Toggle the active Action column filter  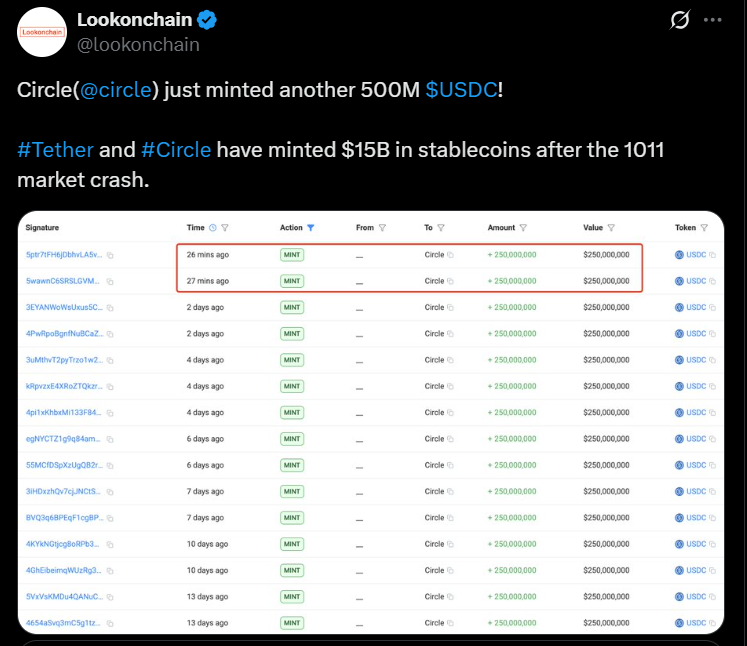click(x=311, y=228)
